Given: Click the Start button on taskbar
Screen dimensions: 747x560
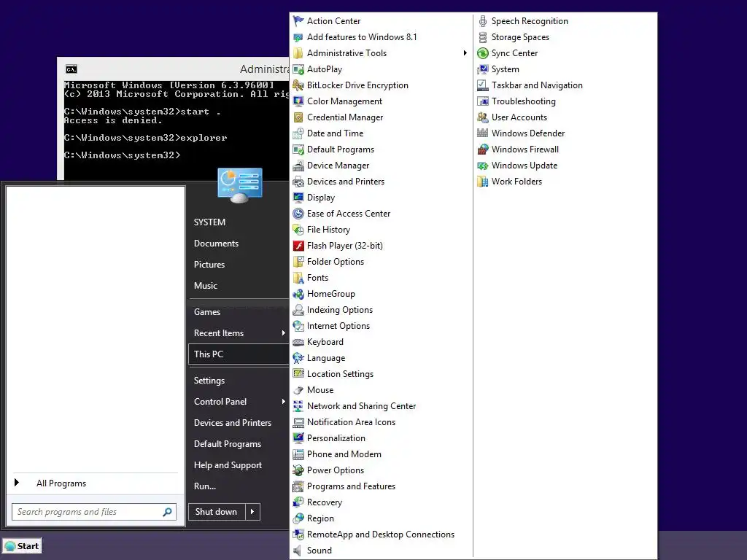Looking at the screenshot, I should (x=22, y=545).
